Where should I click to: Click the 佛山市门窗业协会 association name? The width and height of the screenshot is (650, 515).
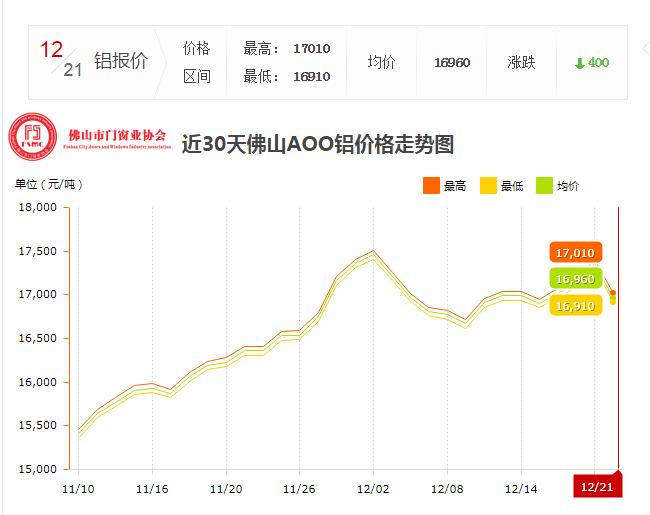pos(117,135)
